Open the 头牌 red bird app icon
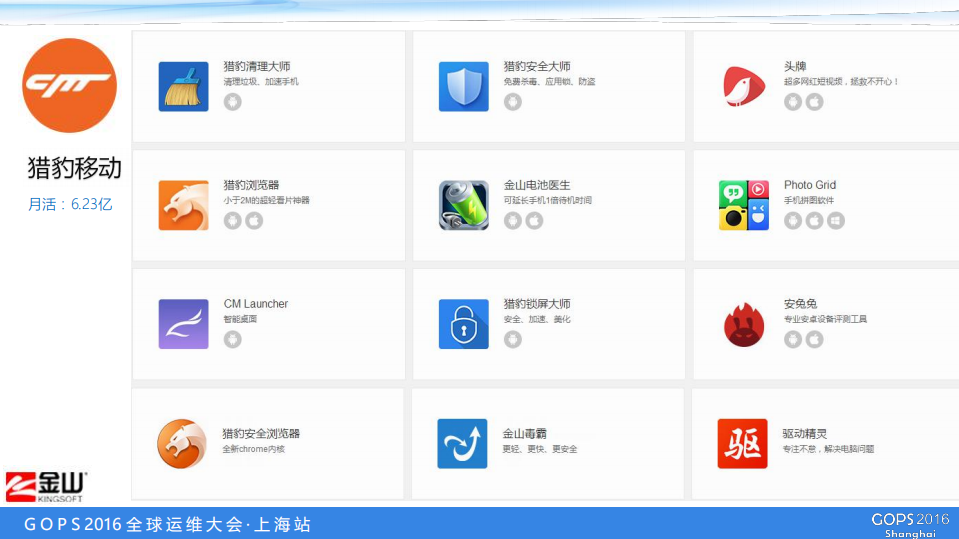This screenshot has width=959, height=539. click(744, 86)
